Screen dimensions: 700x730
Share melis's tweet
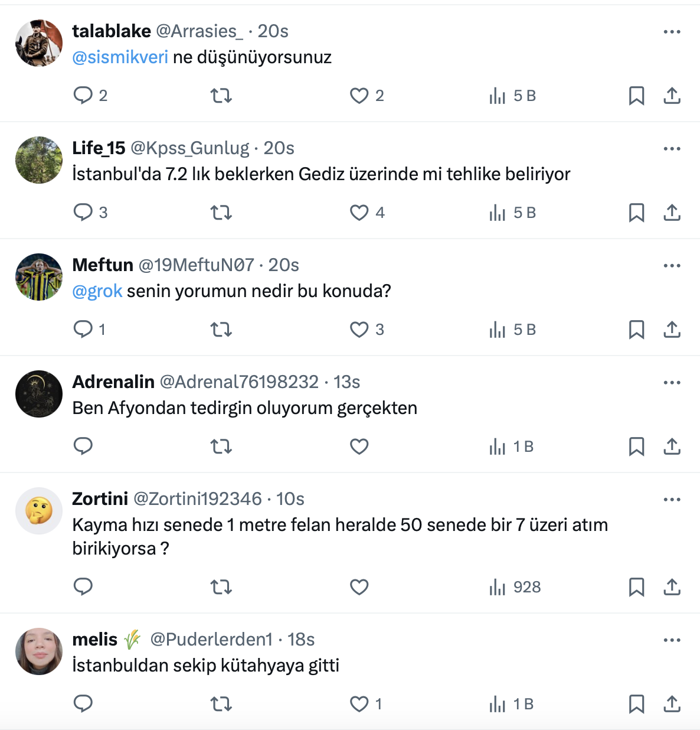coord(672,703)
